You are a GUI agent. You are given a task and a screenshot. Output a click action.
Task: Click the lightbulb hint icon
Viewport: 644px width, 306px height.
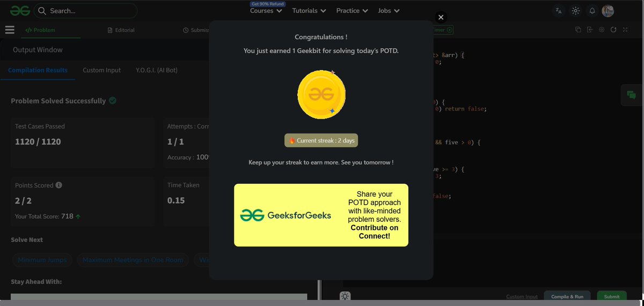pyautogui.click(x=345, y=296)
